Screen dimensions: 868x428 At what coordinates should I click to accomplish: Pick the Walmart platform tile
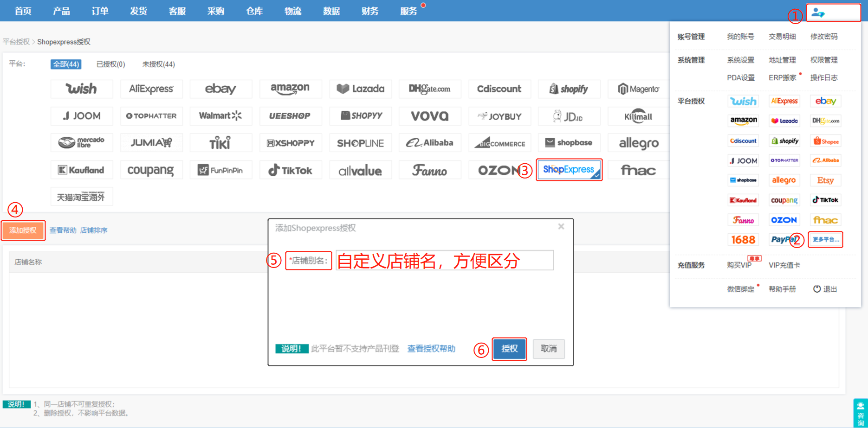(x=221, y=116)
